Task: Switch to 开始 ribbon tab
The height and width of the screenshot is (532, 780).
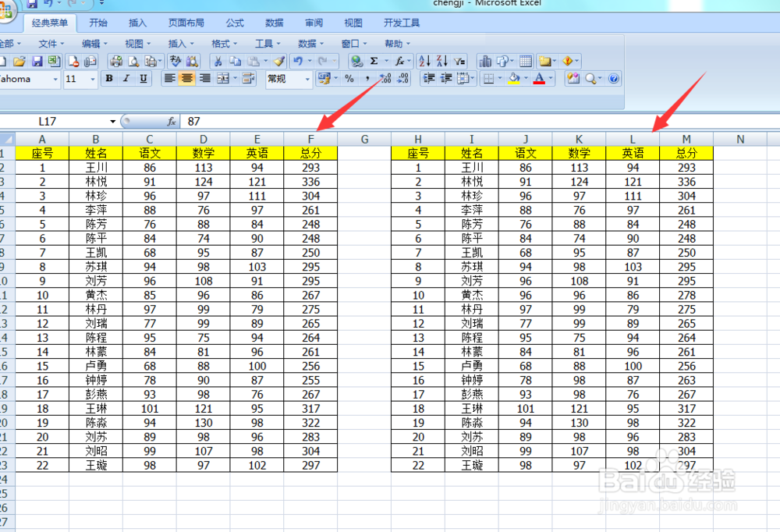Action: click(98, 23)
